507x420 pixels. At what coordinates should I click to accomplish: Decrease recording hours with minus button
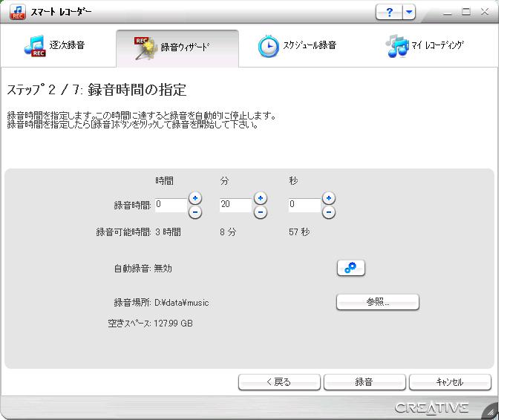coord(194,212)
